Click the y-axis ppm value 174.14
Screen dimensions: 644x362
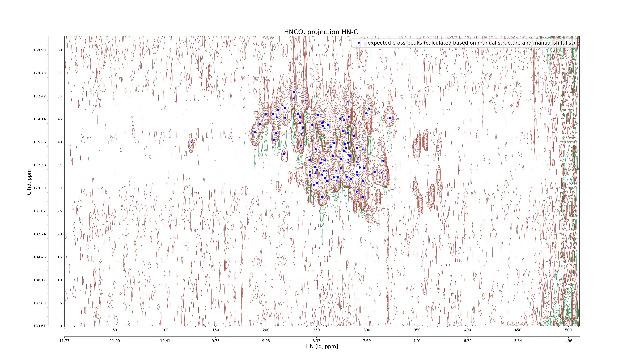[40, 119]
